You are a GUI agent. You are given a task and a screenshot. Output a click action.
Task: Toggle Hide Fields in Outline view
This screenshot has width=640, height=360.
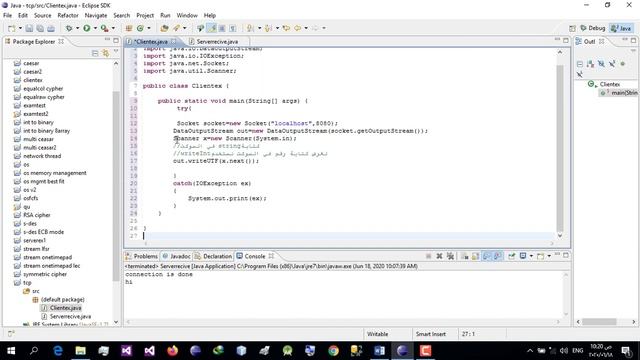(x=601, y=64)
